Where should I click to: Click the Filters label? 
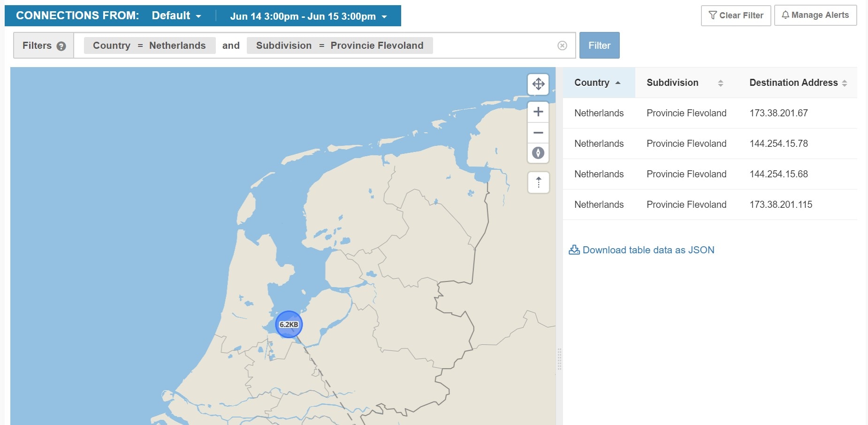click(37, 46)
